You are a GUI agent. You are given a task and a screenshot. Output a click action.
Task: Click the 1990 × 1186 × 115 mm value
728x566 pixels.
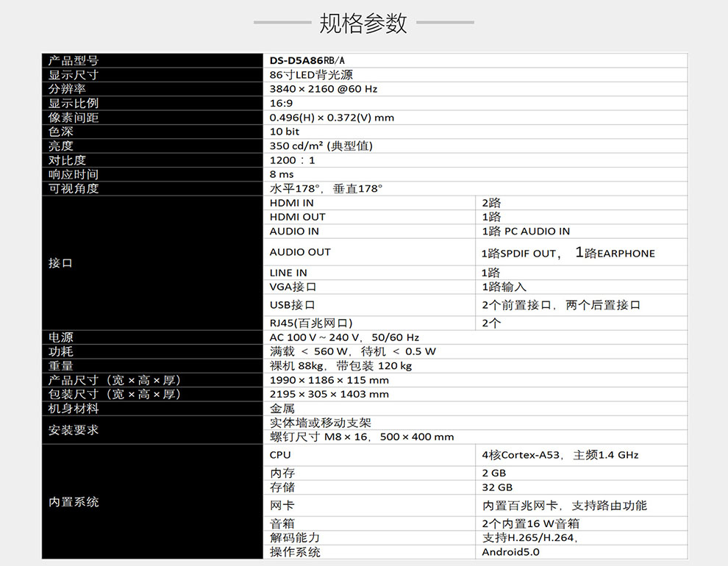click(x=329, y=381)
